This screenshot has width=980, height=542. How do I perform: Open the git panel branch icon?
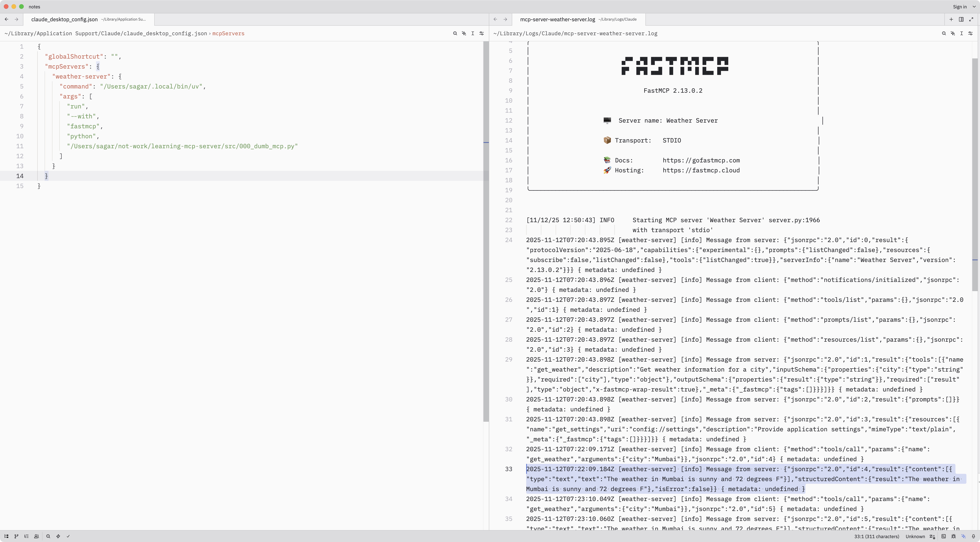16,536
